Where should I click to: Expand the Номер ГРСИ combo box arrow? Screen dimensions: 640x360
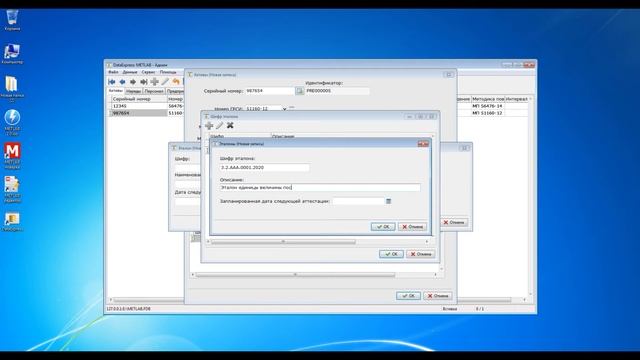[284, 109]
